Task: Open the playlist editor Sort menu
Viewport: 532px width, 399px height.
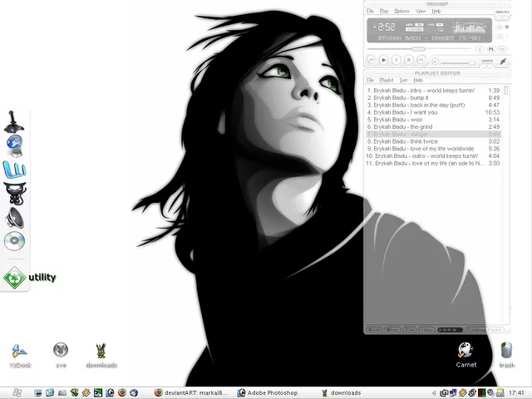Action: coord(403,80)
